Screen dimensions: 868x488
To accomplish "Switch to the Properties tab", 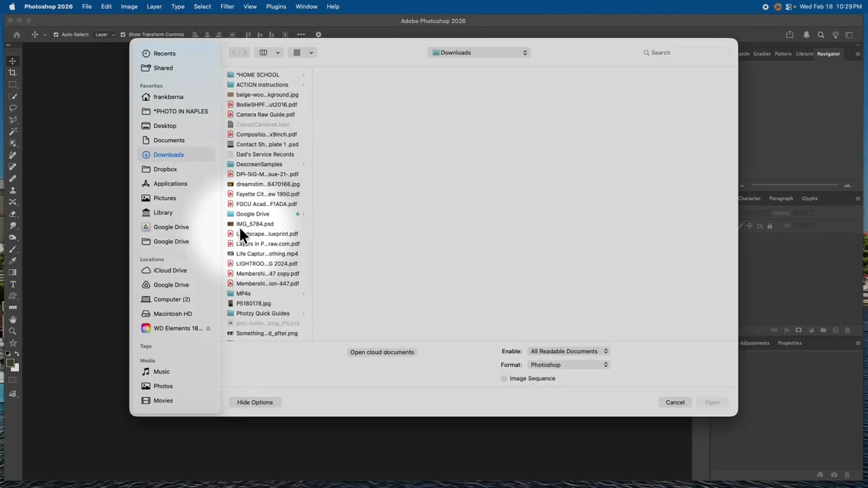I will [x=789, y=343].
